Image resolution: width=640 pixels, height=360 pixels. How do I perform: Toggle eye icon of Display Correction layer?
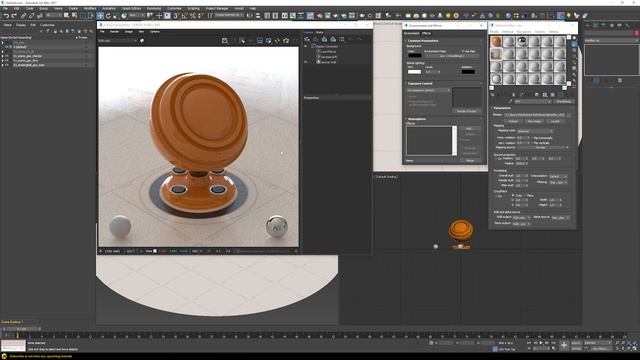306,47
